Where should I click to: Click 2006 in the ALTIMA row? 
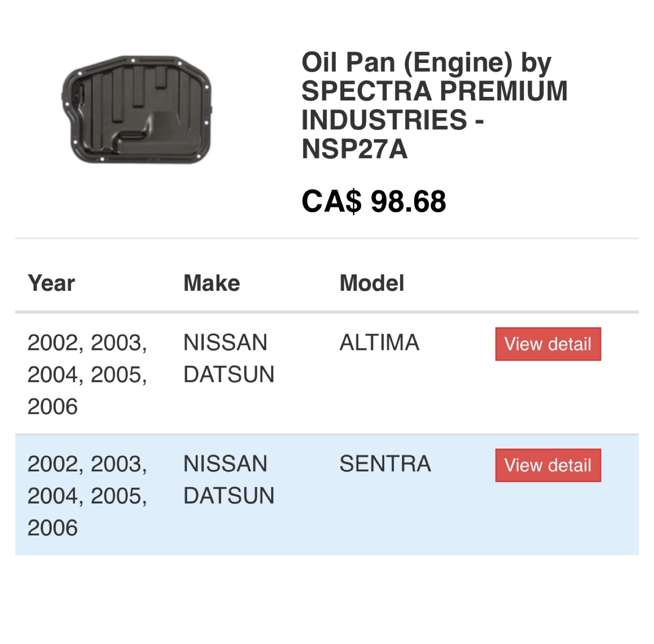[53, 406]
